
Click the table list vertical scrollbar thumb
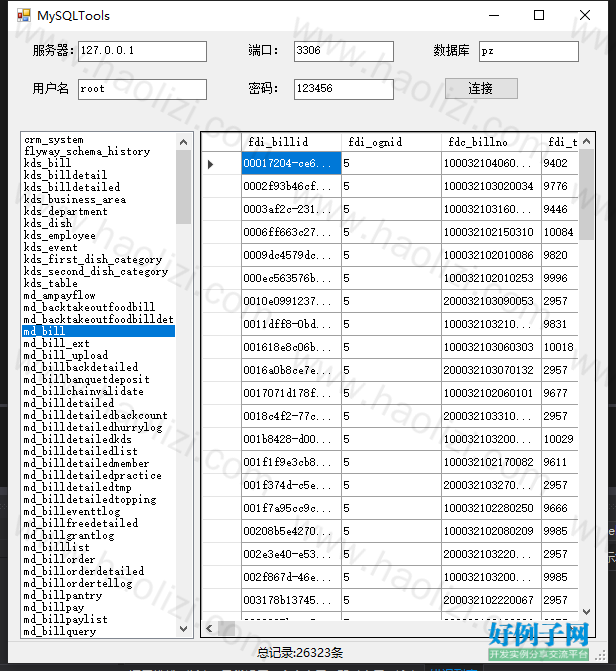tap(184, 187)
